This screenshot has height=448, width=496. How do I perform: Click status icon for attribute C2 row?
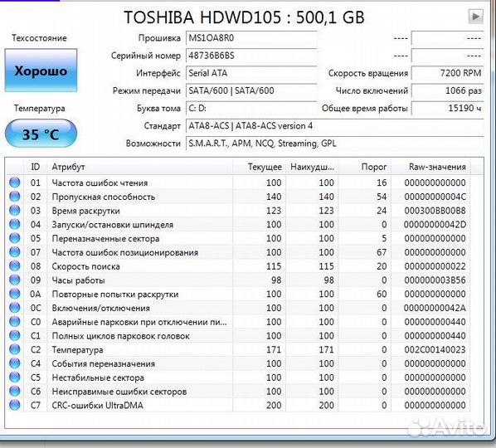click(x=15, y=349)
